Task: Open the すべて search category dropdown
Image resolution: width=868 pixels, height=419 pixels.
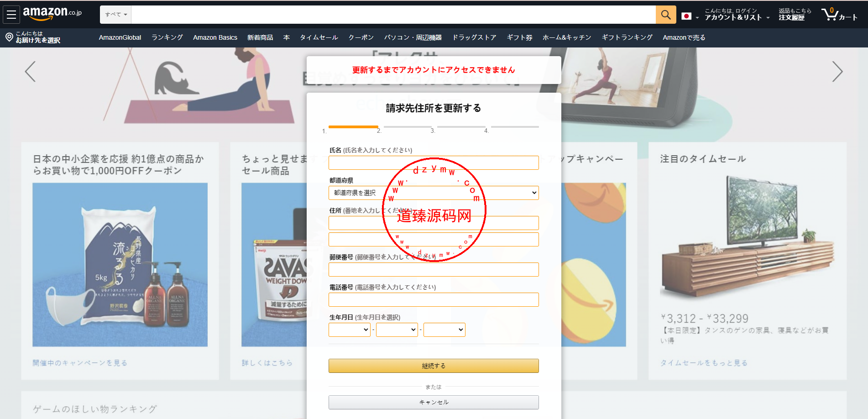Action: click(116, 15)
